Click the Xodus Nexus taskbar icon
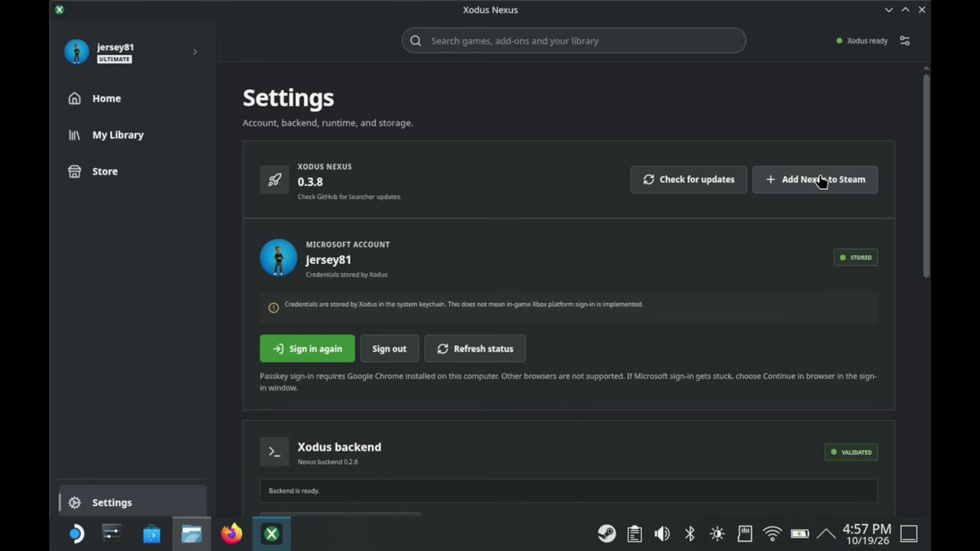Screen dimensions: 980x551 [271, 533]
